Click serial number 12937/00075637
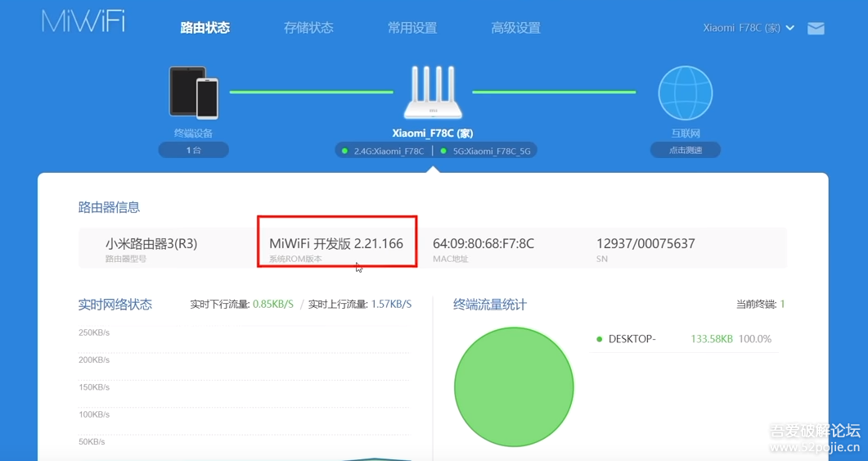Viewport: 868px width, 461px height. tap(645, 243)
